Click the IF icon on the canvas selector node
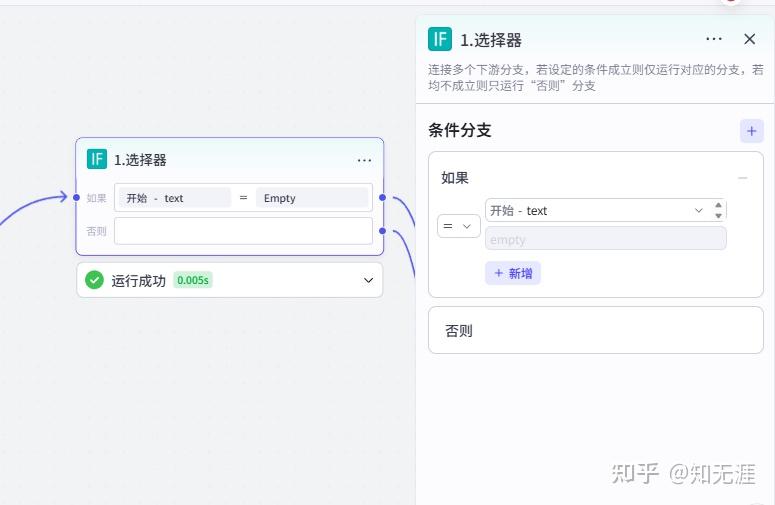Image resolution: width=775 pixels, height=505 pixels. tap(96, 159)
